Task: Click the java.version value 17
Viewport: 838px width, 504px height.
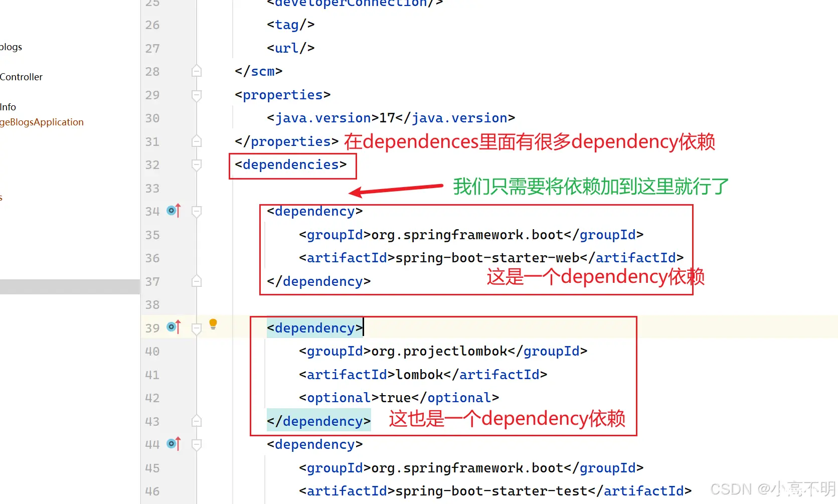Action: tap(387, 118)
